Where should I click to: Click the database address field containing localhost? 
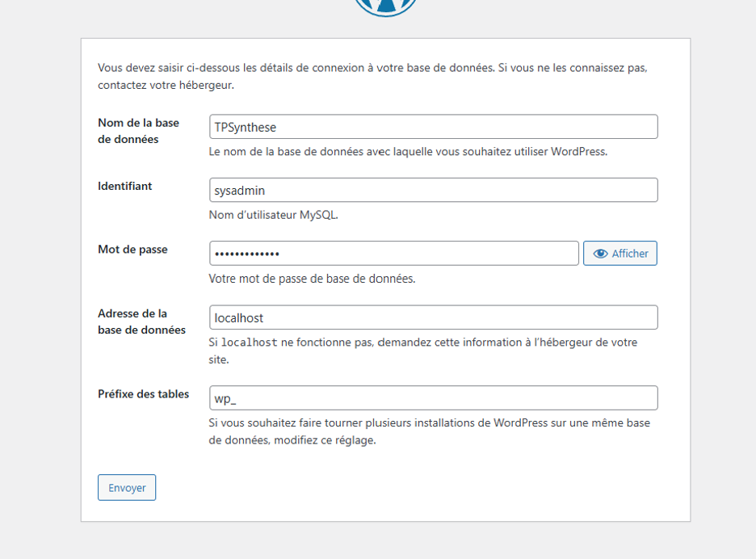[433, 317]
